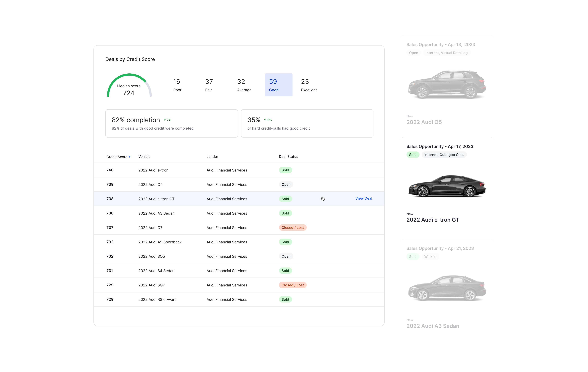Screen dimensions: 588x372
Task: Select the Poor credit category with 16 deals
Action: point(177,85)
